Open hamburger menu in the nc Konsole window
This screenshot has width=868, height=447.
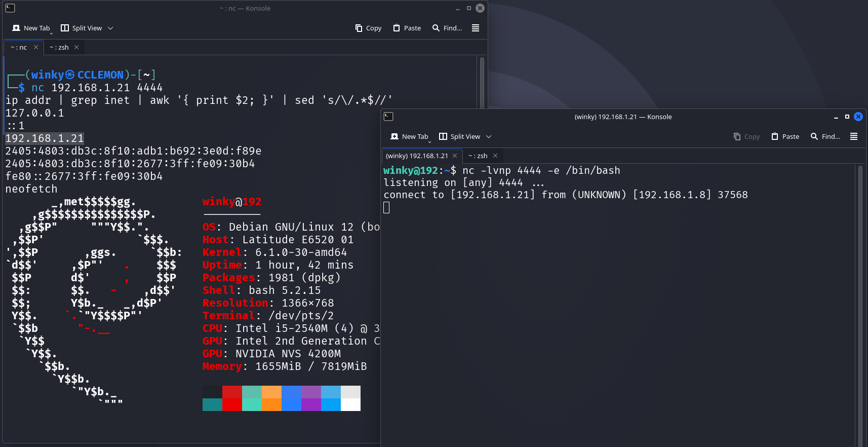[x=476, y=28]
